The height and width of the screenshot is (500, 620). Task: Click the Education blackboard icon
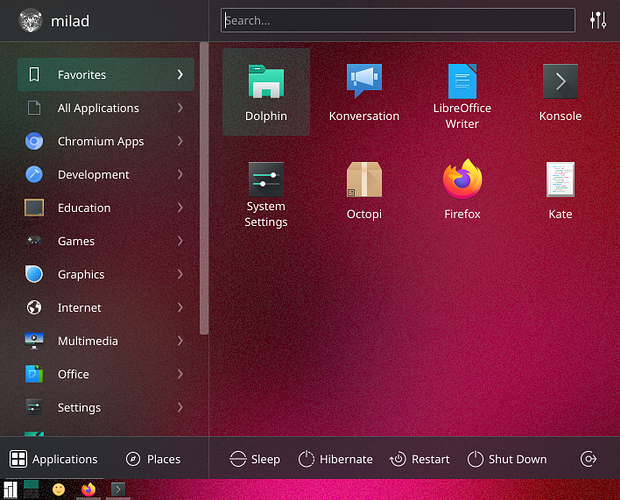(x=34, y=208)
